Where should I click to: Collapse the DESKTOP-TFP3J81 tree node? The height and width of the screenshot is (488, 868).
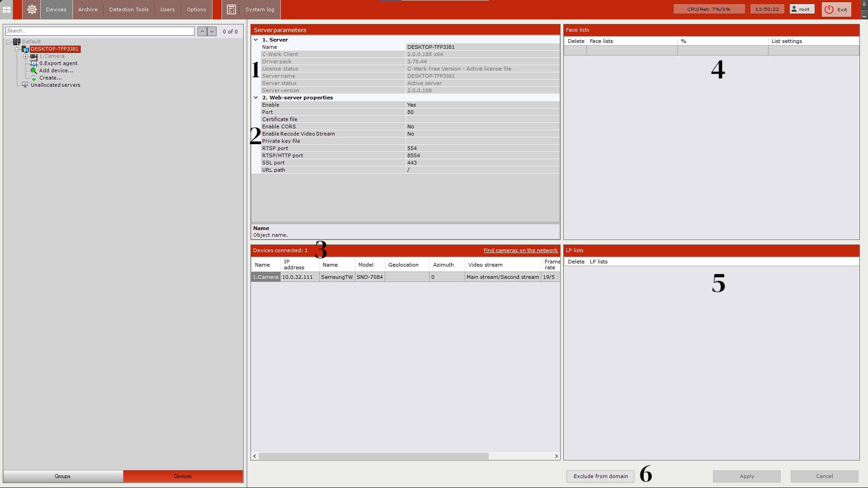17,49
